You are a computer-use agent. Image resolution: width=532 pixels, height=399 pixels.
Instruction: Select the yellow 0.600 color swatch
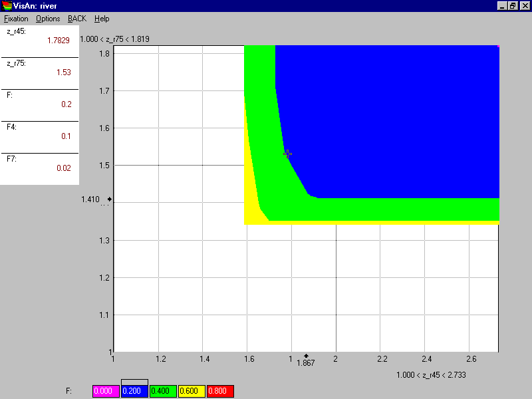192,391
